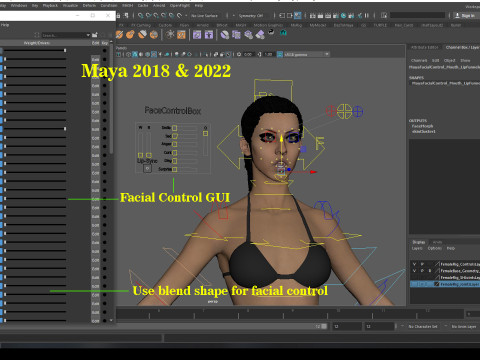Open the Deform menu
This screenshot has height=360, width=480.
[x=89, y=5]
